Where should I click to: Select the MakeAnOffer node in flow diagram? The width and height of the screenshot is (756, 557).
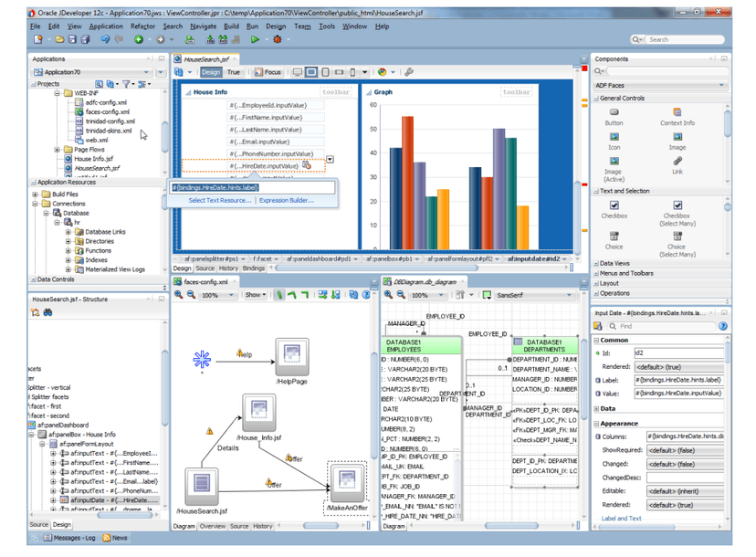coord(347,483)
